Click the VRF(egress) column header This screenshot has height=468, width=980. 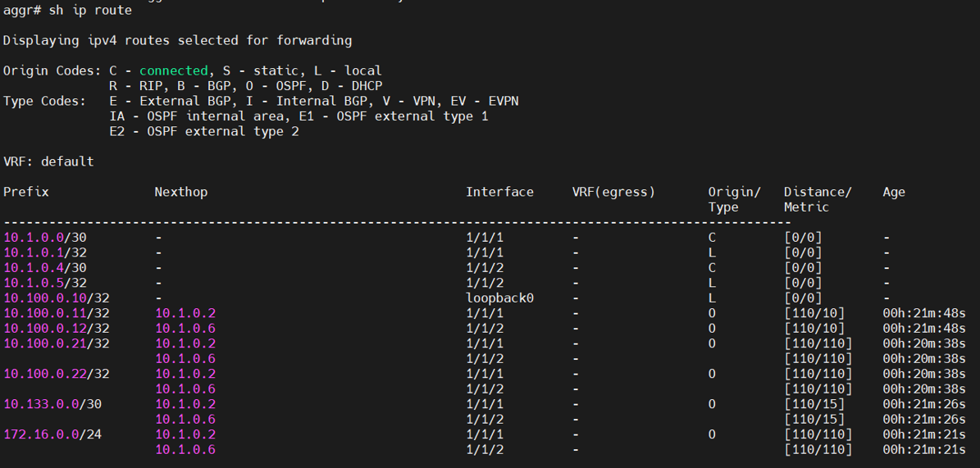[613, 192]
